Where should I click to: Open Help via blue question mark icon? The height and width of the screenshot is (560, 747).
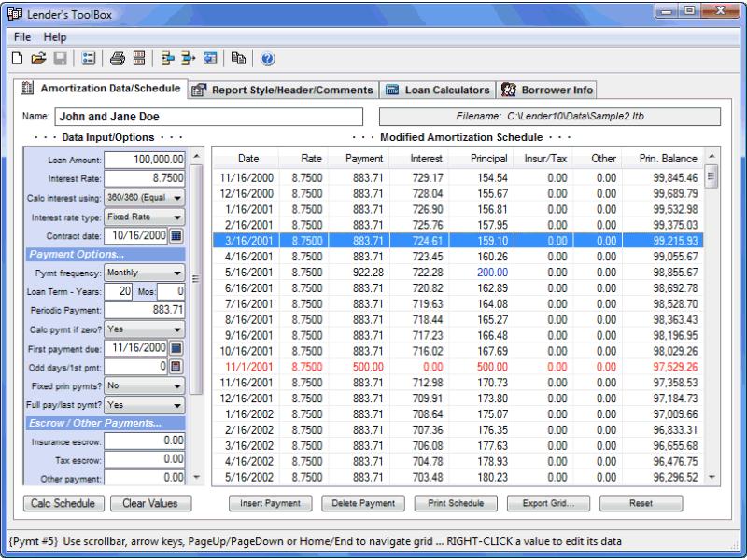click(268, 59)
